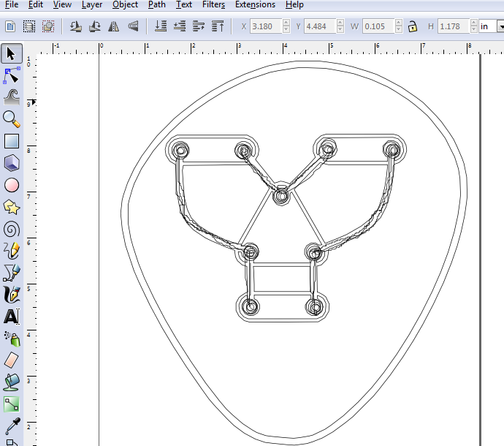This screenshot has height=446, width=504.
Task: Select the Spiral tool
Action: click(x=12, y=230)
